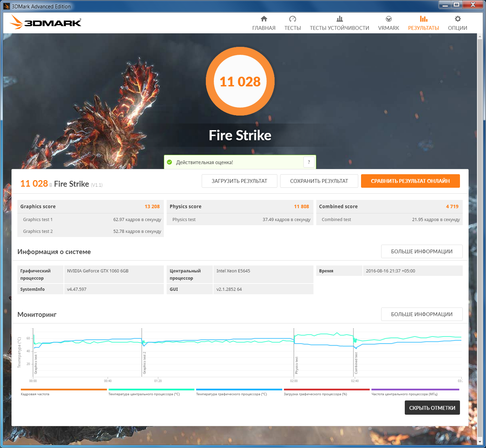486x448 pixels.
Task: Click Intel Xeon E5645 text
Action: [x=233, y=271]
